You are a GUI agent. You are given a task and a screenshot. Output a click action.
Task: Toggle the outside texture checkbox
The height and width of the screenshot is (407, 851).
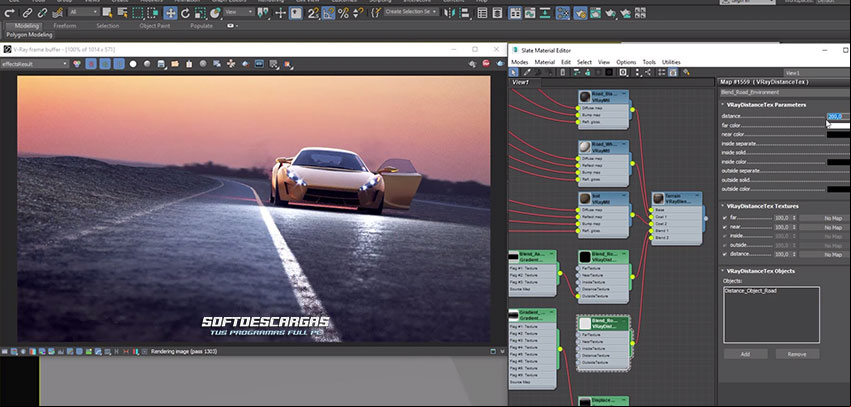(725, 245)
